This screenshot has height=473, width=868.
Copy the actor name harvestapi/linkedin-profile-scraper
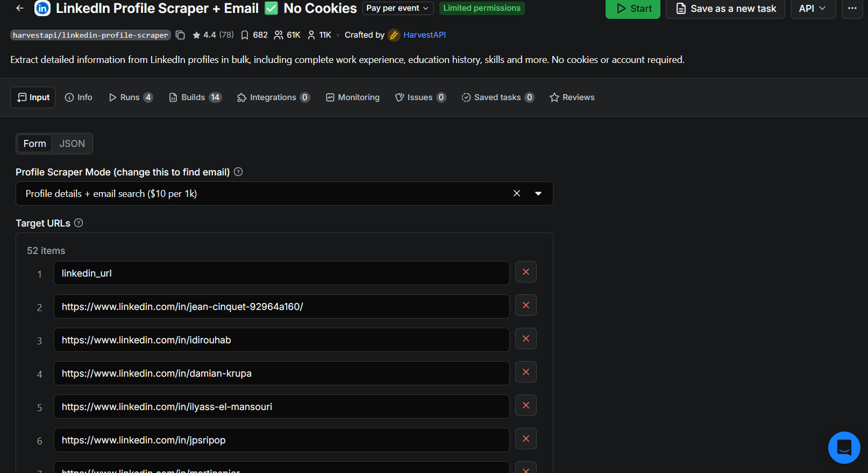coord(181,35)
